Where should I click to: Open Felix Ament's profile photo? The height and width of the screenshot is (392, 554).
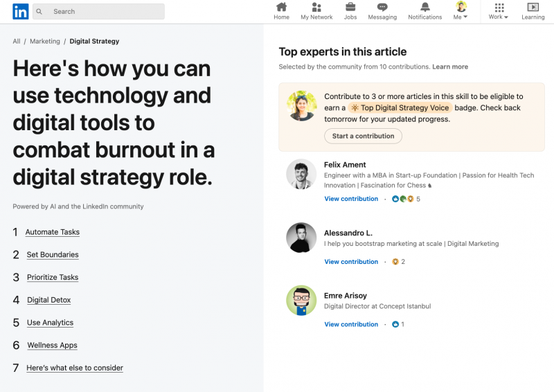click(x=301, y=174)
